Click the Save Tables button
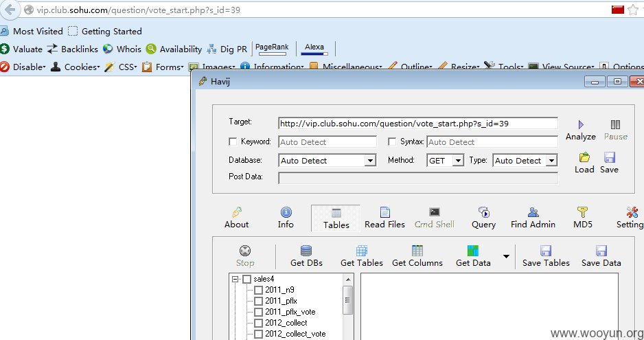 (546, 256)
